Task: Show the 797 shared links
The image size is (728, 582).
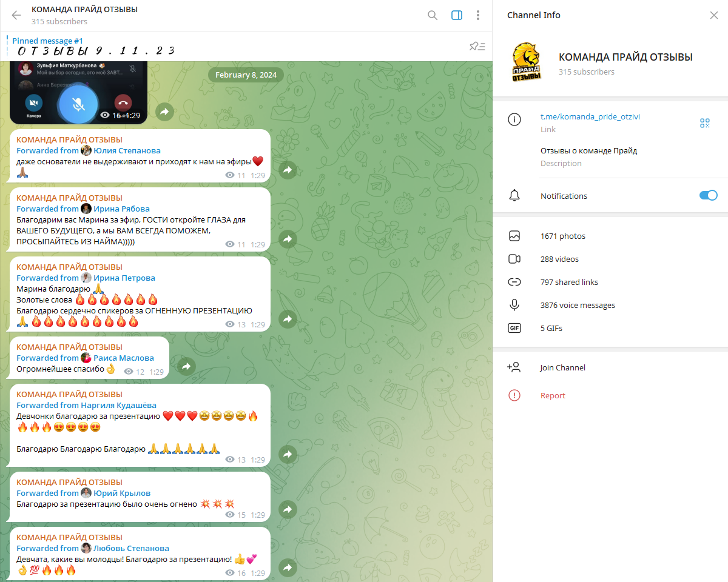Action: tap(568, 282)
